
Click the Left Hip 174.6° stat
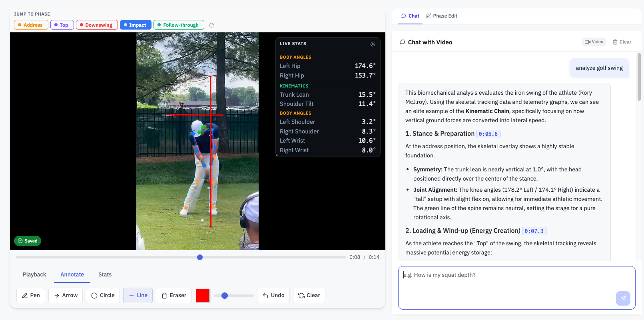pyautogui.click(x=328, y=66)
